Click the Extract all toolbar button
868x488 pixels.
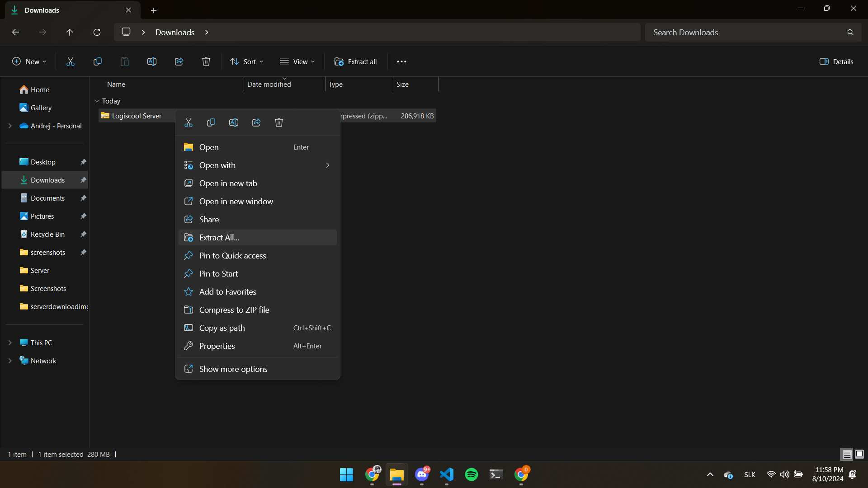[355, 61]
